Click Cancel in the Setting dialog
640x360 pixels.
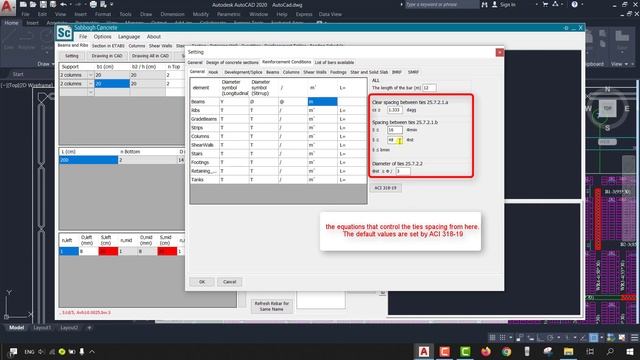coord(229,282)
